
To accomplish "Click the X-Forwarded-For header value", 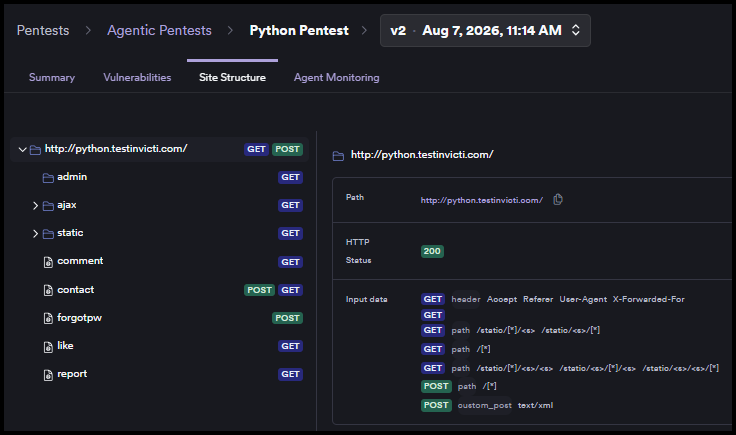I will [x=648, y=299].
